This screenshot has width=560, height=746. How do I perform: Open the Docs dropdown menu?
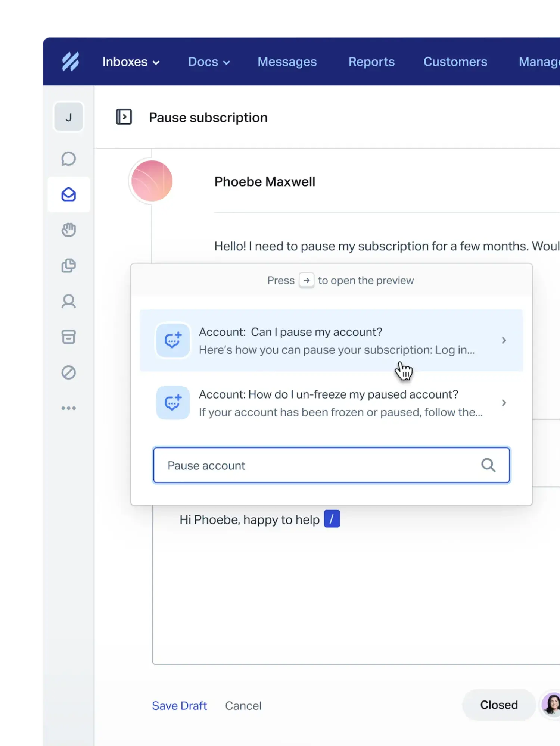[x=209, y=62]
